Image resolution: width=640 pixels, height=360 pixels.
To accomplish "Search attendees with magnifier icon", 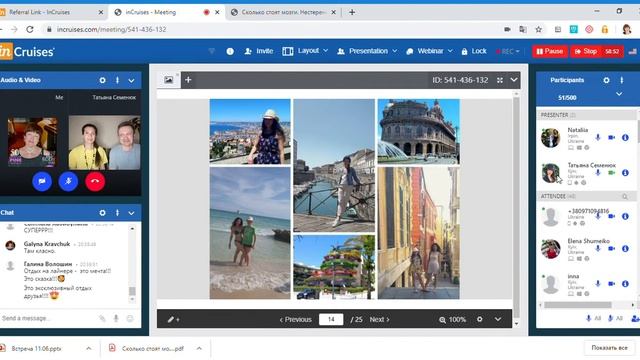I will pyautogui.click(x=625, y=197).
